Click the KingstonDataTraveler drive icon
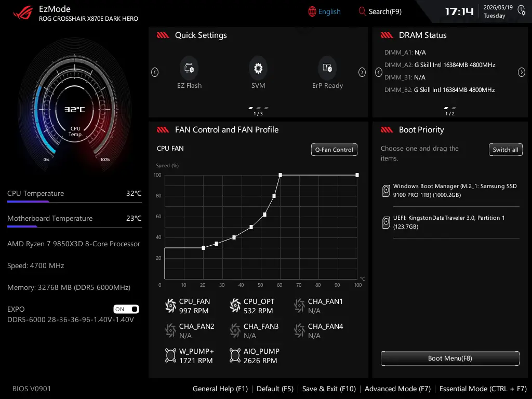This screenshot has width=532, height=399. (x=386, y=222)
